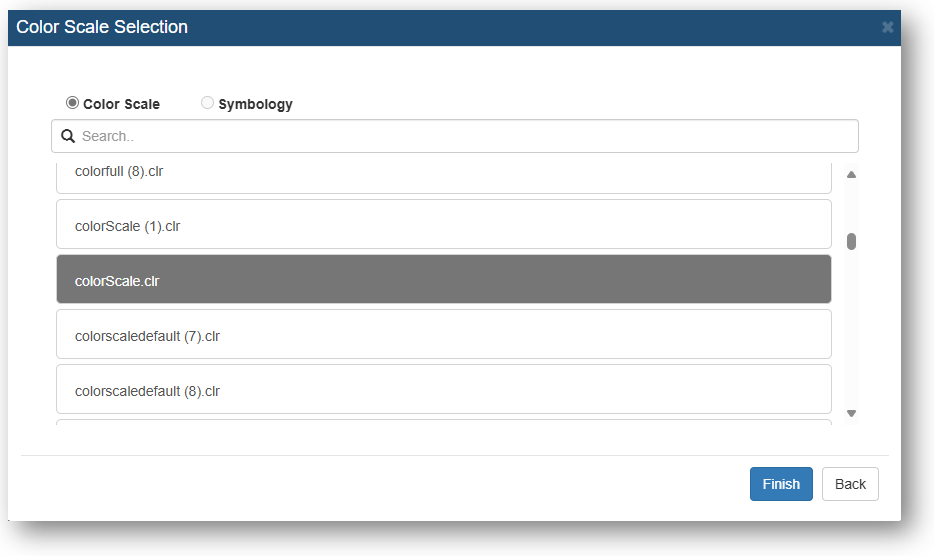Pick colorscaledefault (7).clr in the list
This screenshot has width=934, height=556.
click(x=444, y=334)
